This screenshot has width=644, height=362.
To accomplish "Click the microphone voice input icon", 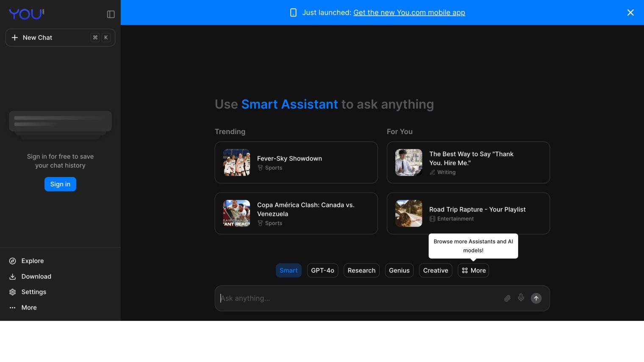I will coord(521,298).
